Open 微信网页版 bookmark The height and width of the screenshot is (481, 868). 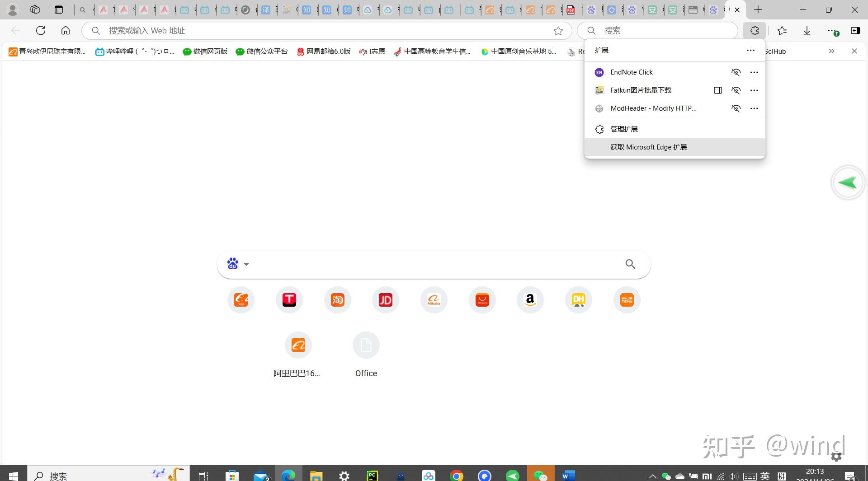pyautogui.click(x=205, y=51)
